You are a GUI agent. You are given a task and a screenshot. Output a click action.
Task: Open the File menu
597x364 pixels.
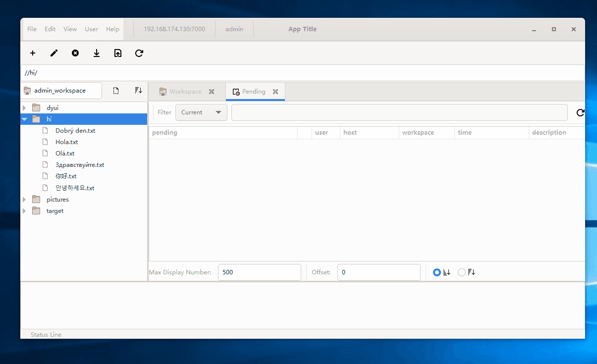[31, 29]
